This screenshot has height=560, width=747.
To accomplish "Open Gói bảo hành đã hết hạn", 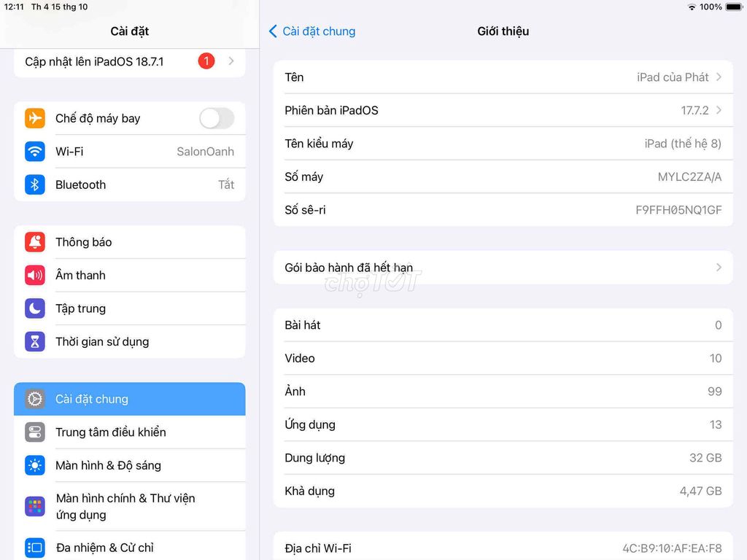I will tap(503, 268).
